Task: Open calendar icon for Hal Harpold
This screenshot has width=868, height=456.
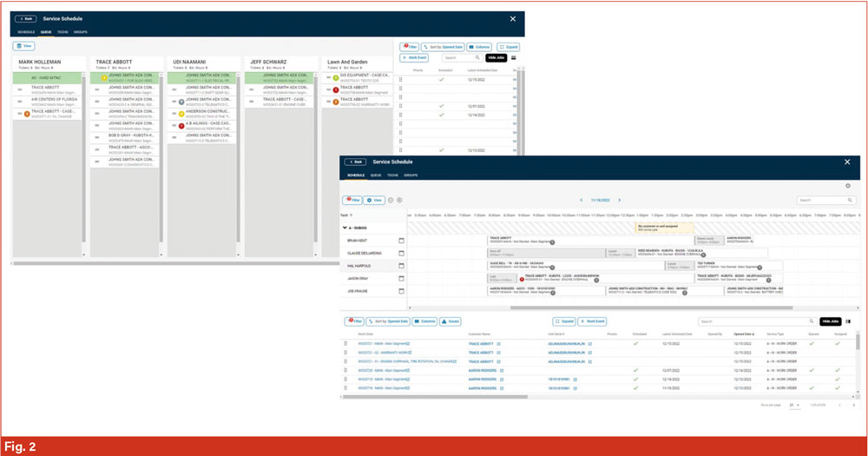Action: 401,266
